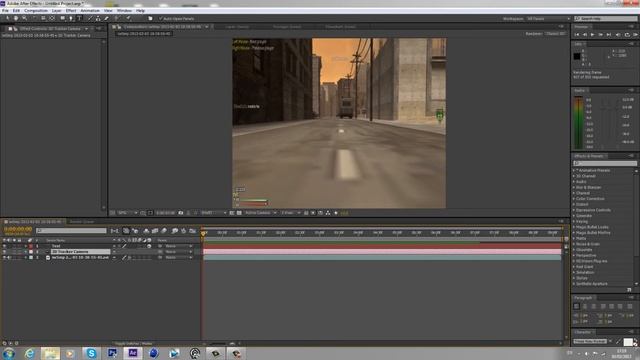Expand the Stylize effects category
This screenshot has width=640, height=360.
[x=574, y=278]
